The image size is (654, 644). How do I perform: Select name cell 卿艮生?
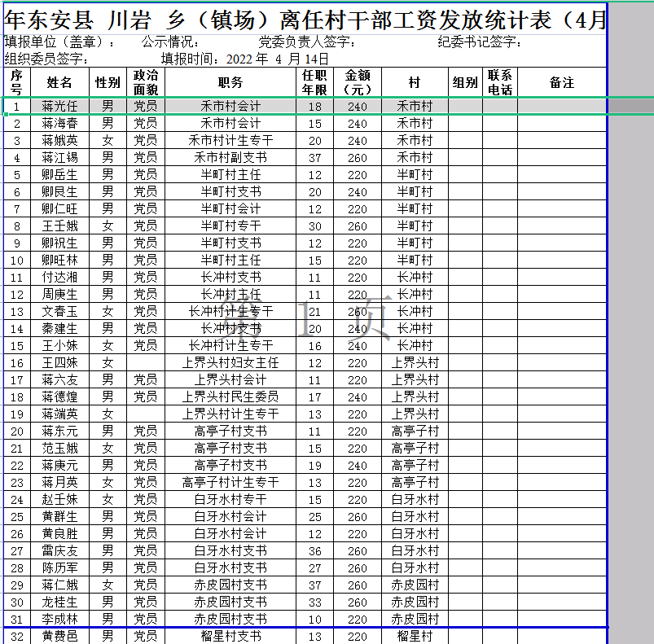[59, 192]
